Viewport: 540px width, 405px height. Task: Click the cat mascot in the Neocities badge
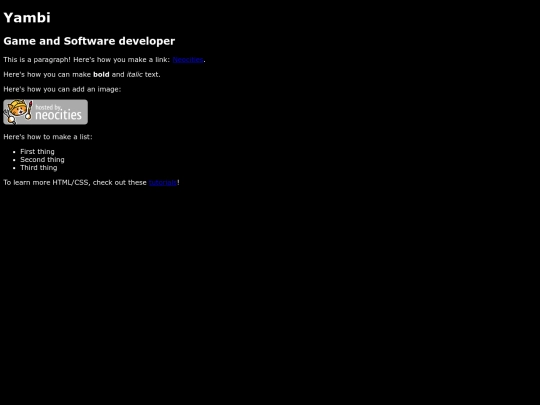[18, 112]
